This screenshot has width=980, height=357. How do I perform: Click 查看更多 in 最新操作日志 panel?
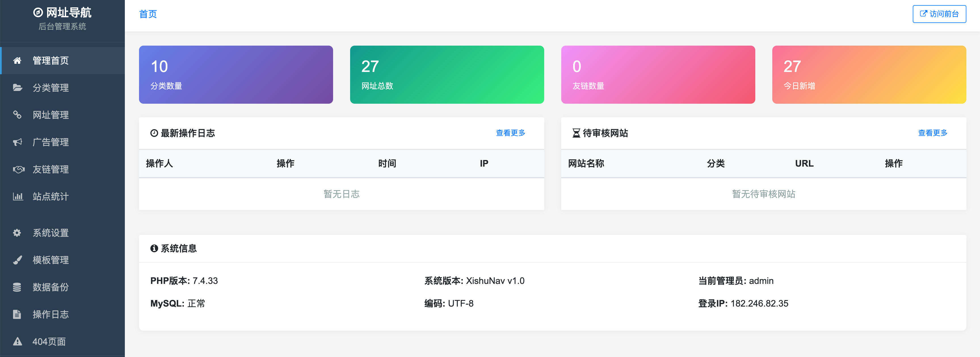(x=510, y=133)
